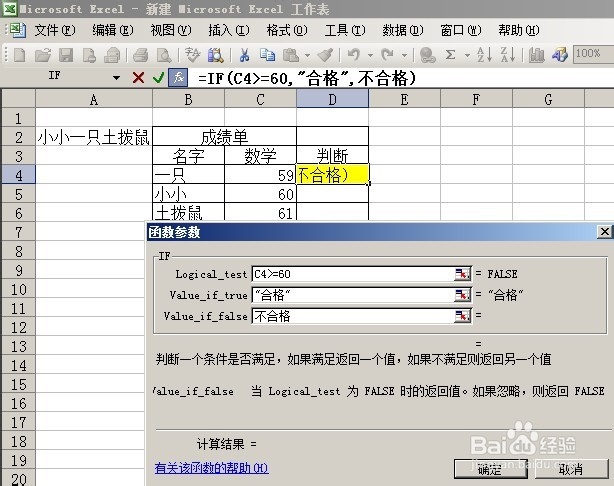Click the Research binoculars icon
Screen dimensions: 614x486
click(216, 55)
